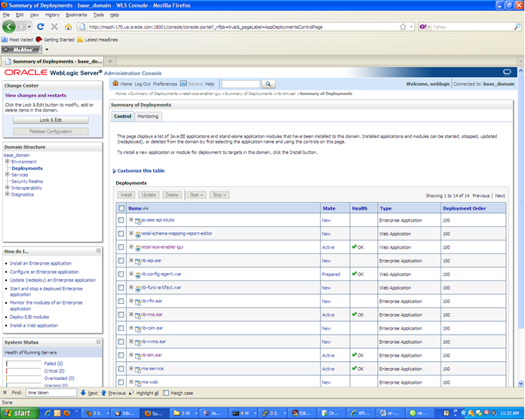Click the Most Visited bookmark icon
This screenshot has height=420, width=525.
[5, 39]
